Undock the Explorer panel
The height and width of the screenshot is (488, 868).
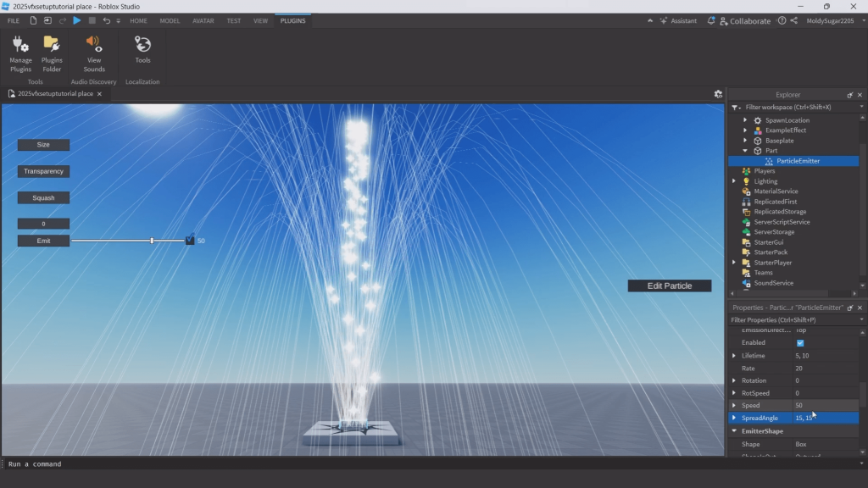pyautogui.click(x=849, y=95)
